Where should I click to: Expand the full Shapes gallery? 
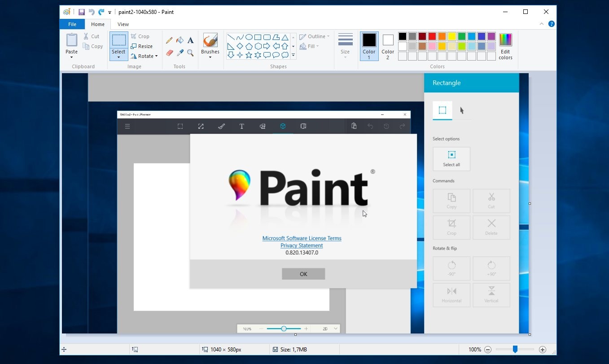pyautogui.click(x=293, y=55)
